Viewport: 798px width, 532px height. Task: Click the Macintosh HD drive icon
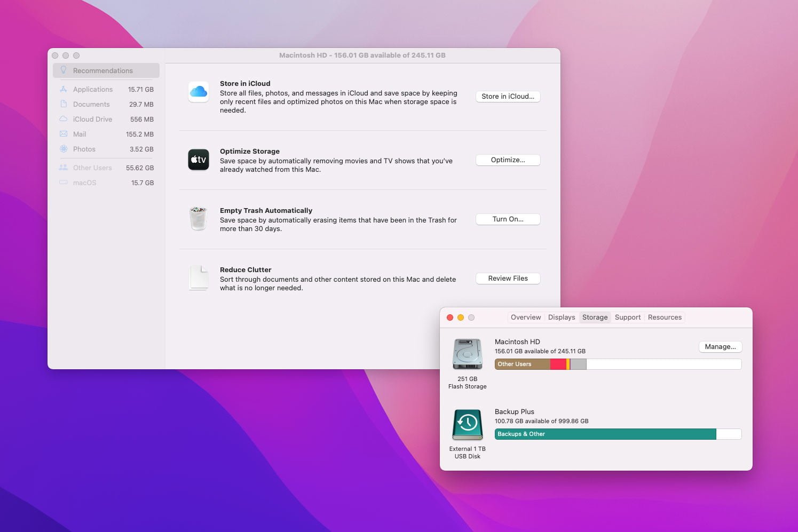click(x=467, y=354)
